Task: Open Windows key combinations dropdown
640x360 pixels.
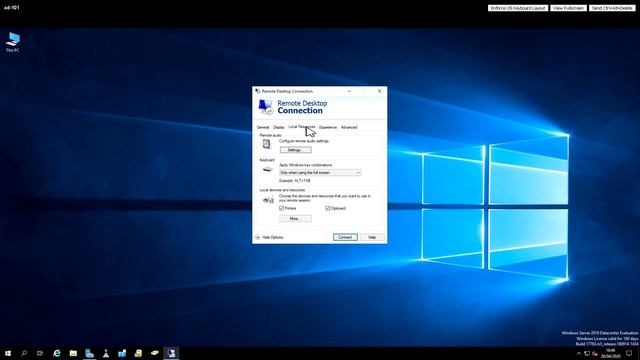Action: tap(320, 173)
